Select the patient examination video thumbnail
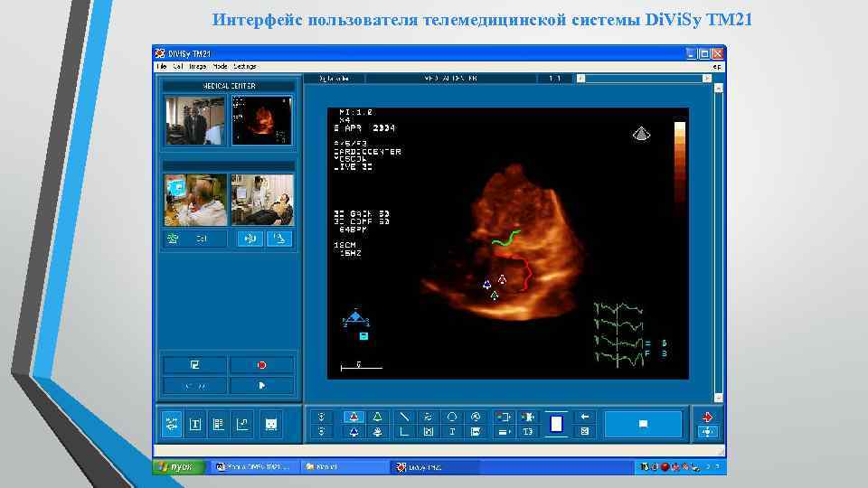Screen dimensions: 868x488 coord(262,200)
